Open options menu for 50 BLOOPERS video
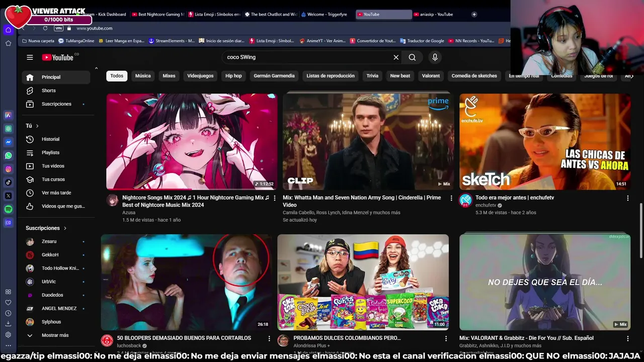 tap(269, 338)
